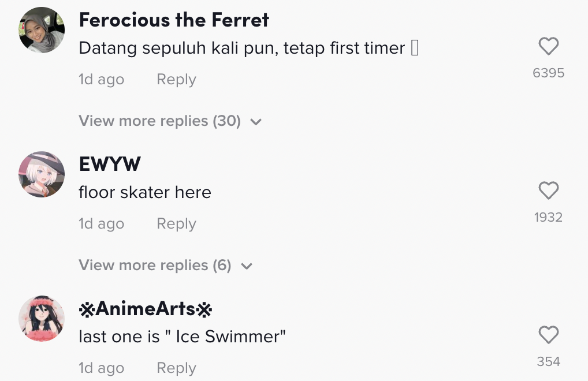Open AnimeArts' profile avatar
The height and width of the screenshot is (381, 588).
point(42,319)
